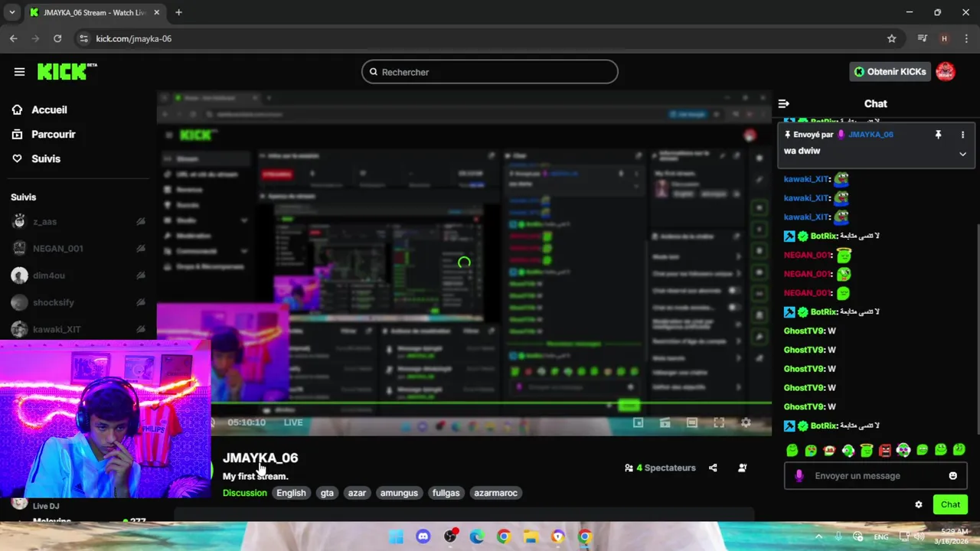Viewport: 980px width, 551px height.
Task: Send message with green Chat button
Action: [x=950, y=504]
